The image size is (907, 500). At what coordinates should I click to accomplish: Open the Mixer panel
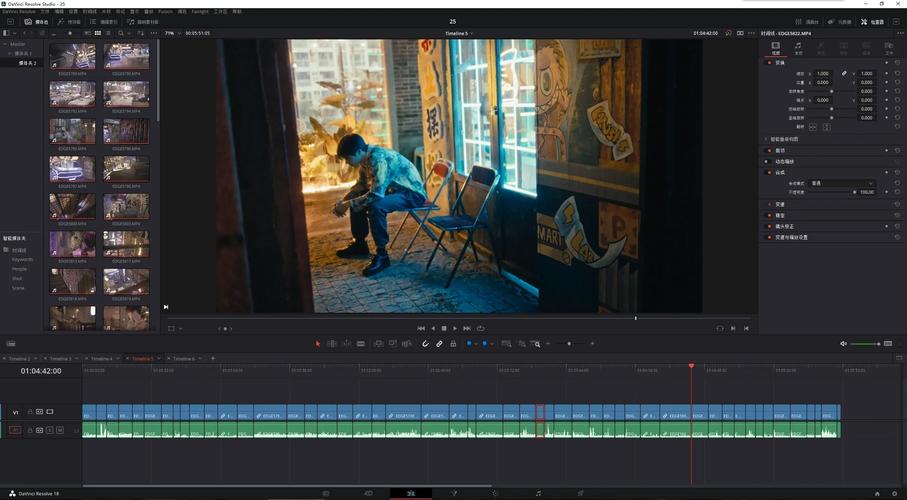click(807, 21)
